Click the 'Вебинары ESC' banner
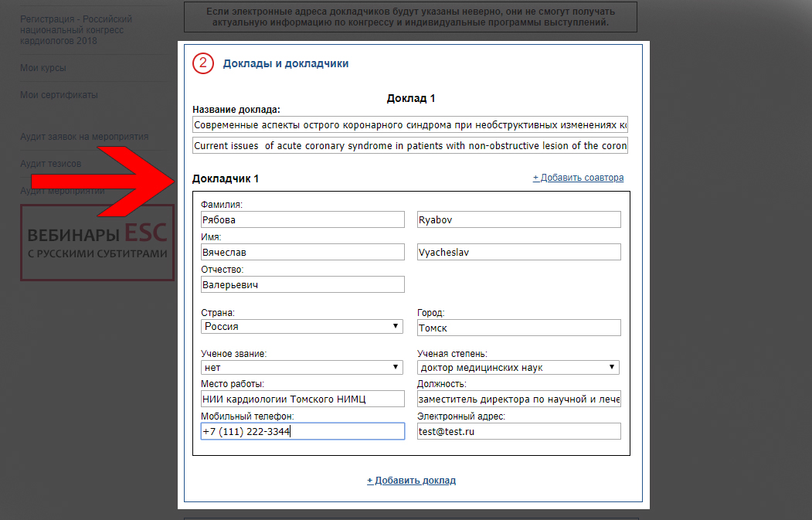 pos(97,243)
